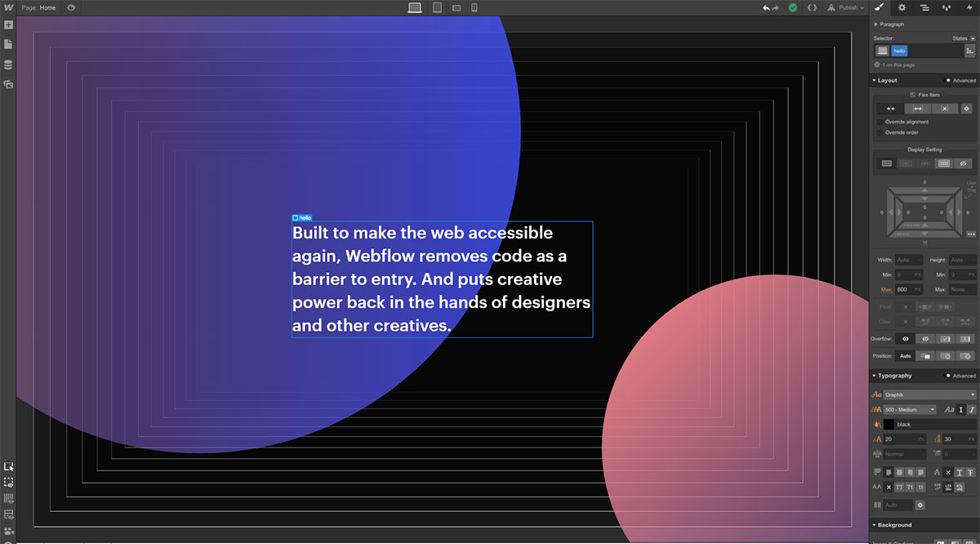This screenshot has width=980, height=544.
Task: Select grow-if-possible flex sizing
Action: coord(918,109)
